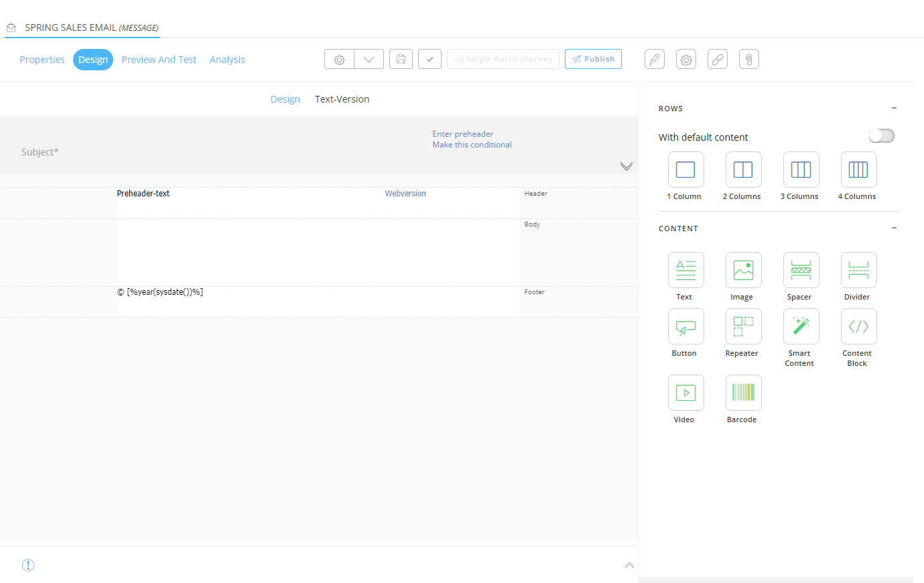Click the Subject input field
Viewport: 924px width, 583px height.
click(x=201, y=152)
